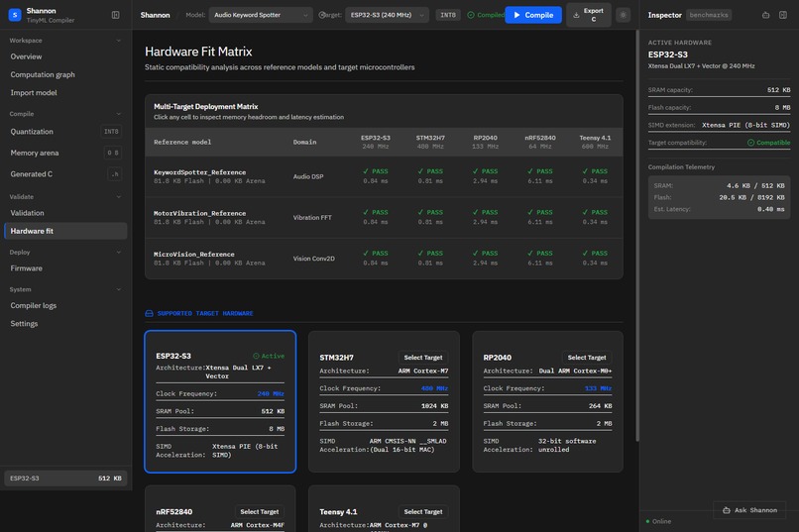Image resolution: width=799 pixels, height=532 pixels.
Task: Go to Computation graph
Action: (65, 75)
